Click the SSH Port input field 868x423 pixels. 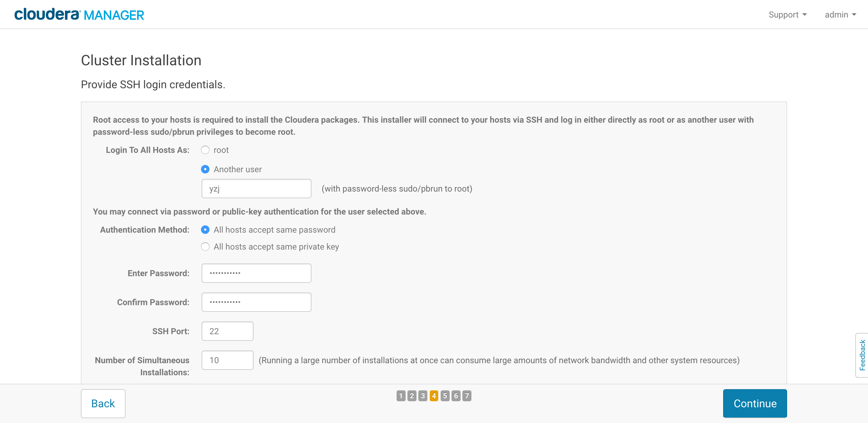pos(228,331)
